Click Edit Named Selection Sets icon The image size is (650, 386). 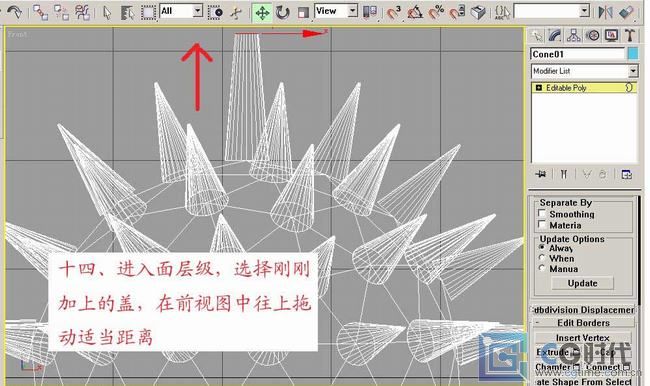502,12
